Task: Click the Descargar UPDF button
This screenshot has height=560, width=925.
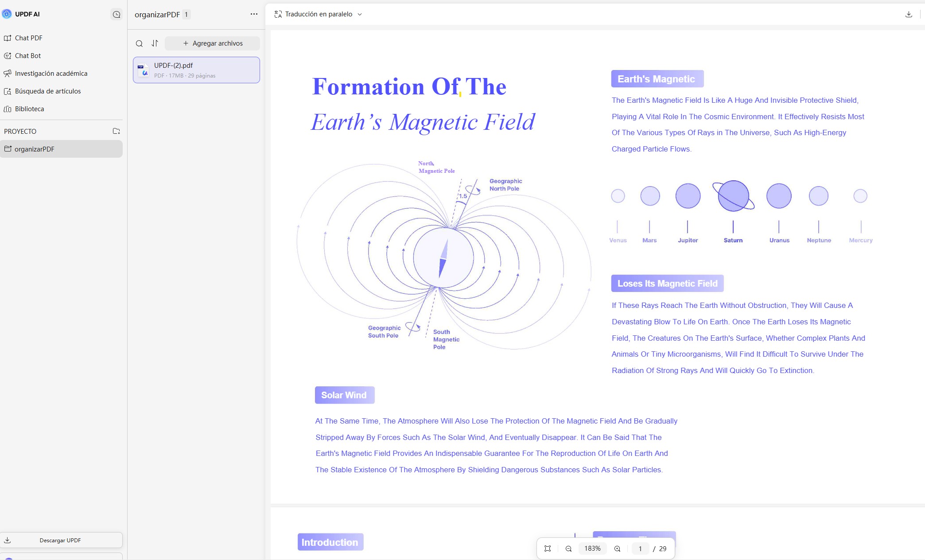Action: (61, 540)
